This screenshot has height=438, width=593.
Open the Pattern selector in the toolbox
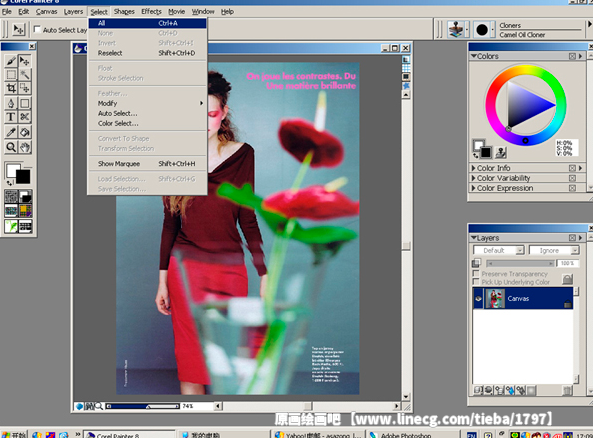(x=11, y=210)
